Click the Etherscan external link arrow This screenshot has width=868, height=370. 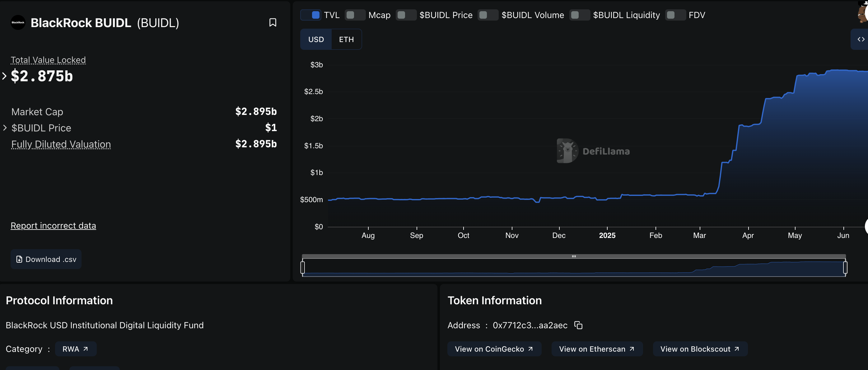click(632, 349)
